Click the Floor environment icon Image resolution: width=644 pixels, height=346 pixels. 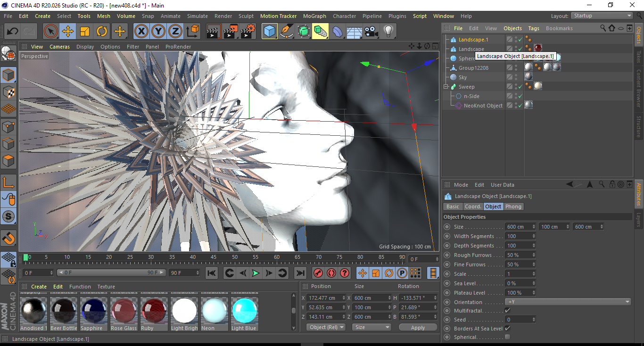pyautogui.click(x=355, y=32)
